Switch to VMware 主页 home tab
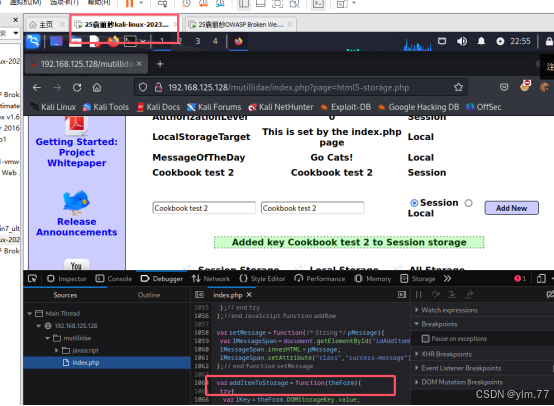This screenshot has width=554, height=406. tap(46, 24)
